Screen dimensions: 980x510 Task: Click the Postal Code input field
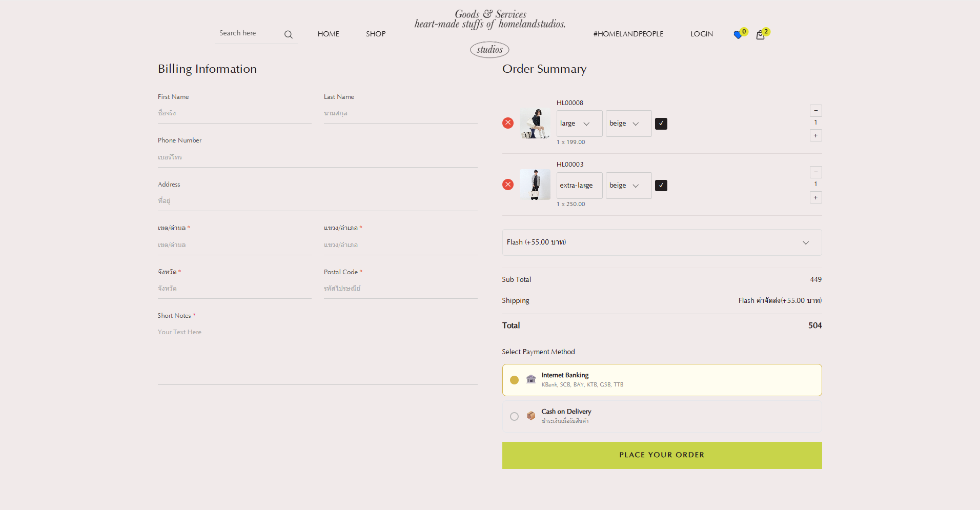[400, 289]
